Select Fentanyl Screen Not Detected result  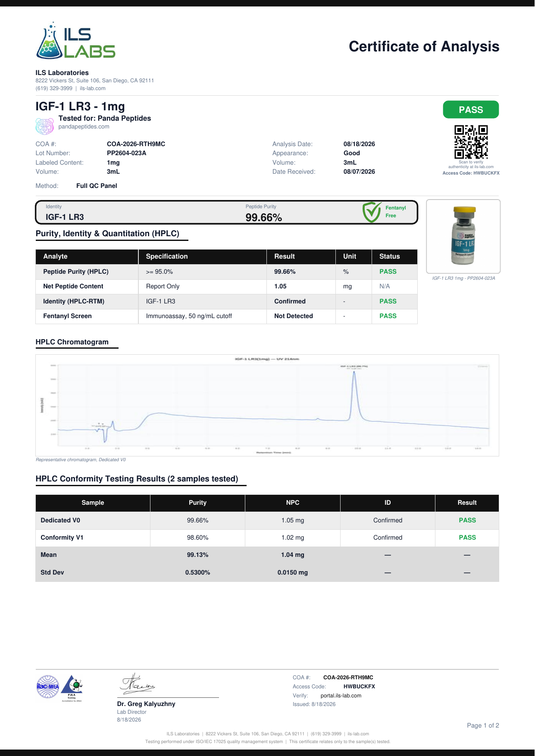(294, 316)
